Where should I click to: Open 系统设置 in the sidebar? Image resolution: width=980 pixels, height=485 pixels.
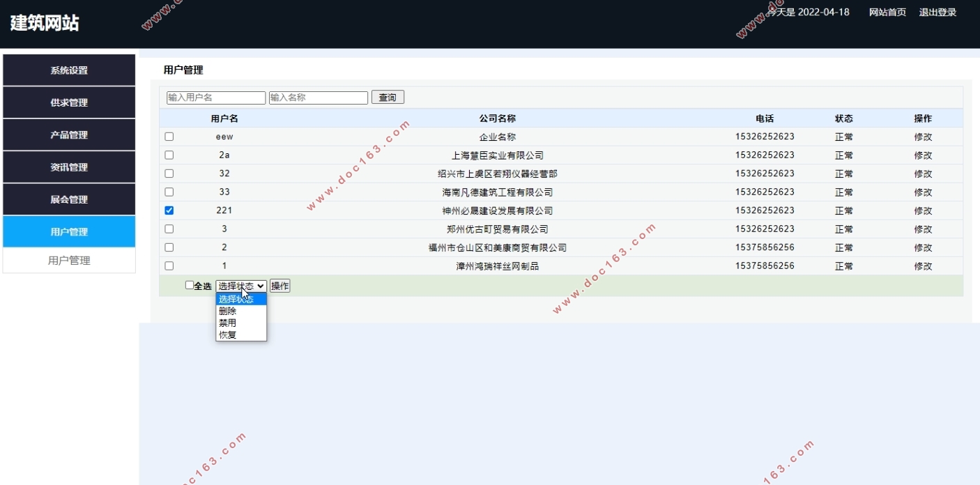[69, 70]
